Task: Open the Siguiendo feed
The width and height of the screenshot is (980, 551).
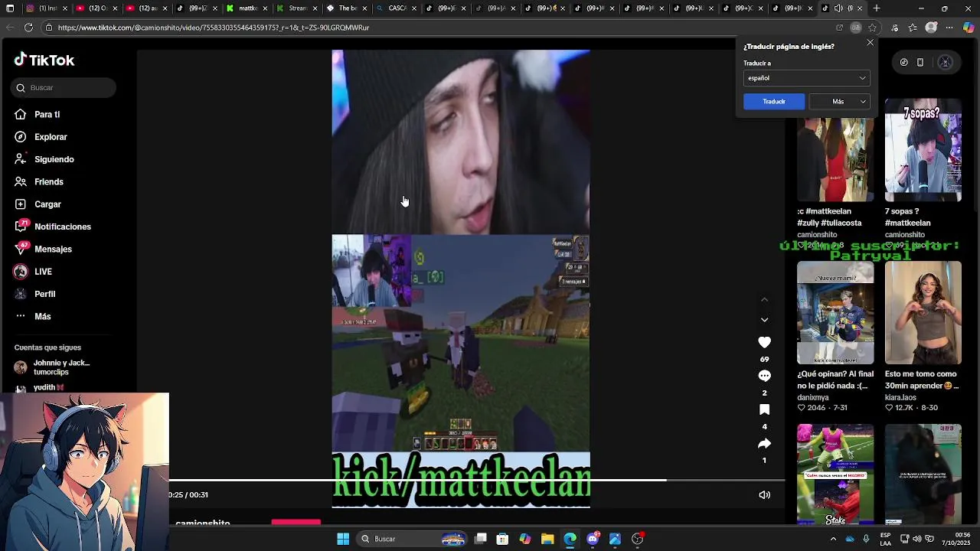Action: (x=54, y=159)
